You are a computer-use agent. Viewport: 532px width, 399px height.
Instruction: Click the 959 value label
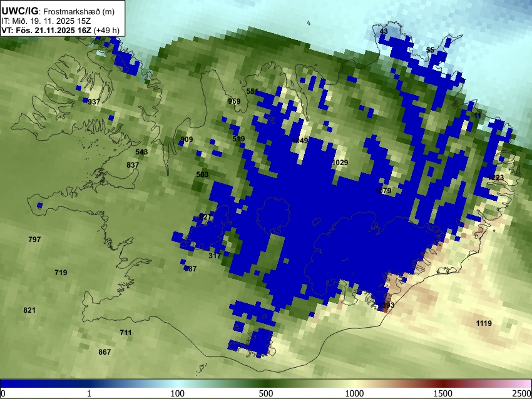pyautogui.click(x=234, y=101)
